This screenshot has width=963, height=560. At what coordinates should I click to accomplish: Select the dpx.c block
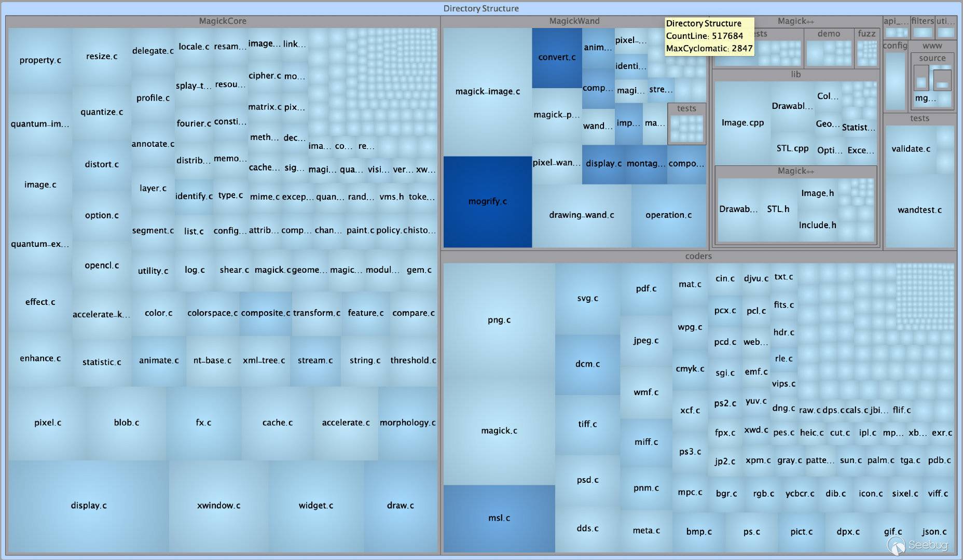848,532
